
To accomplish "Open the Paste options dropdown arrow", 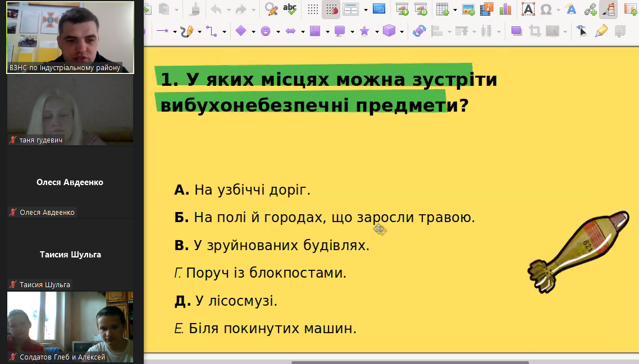I will pos(176,10).
